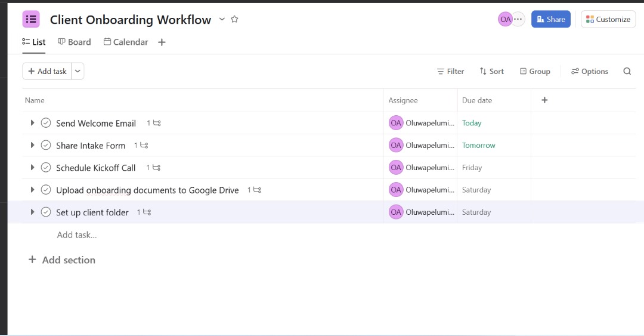Click the OA member avatar in header
Image resolution: width=644 pixels, height=336 pixels.
coord(505,19)
